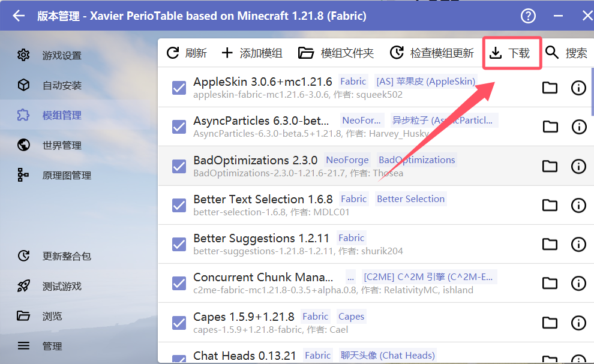Screen dimensions: 594x364
Task: Show info for BadOptimizations mod
Action: (578, 166)
